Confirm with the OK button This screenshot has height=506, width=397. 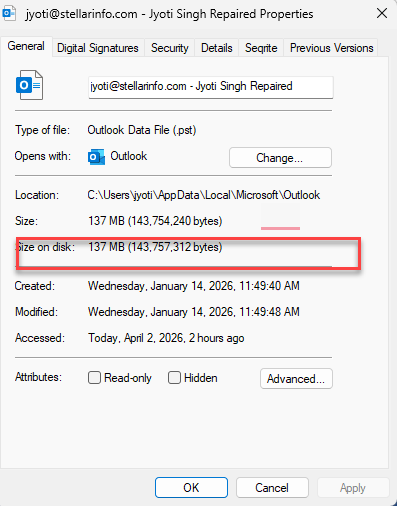pyautogui.click(x=191, y=488)
